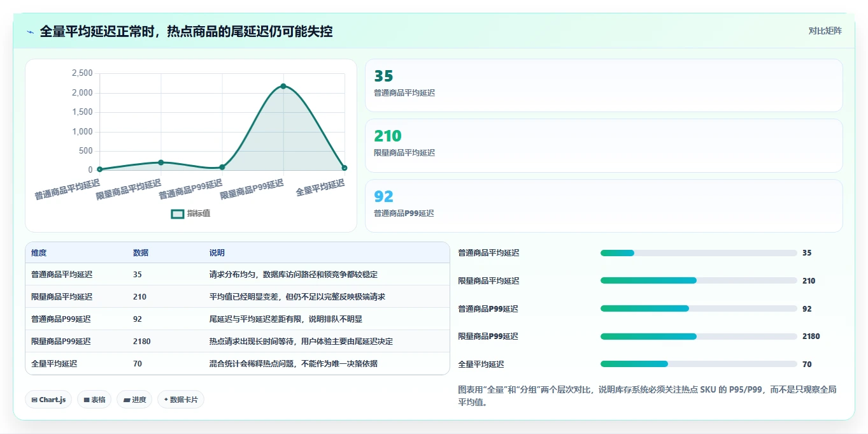The width and height of the screenshot is (868, 434).
Task: Open the 35 普通商品平均延迟 card
Action: 604,85
